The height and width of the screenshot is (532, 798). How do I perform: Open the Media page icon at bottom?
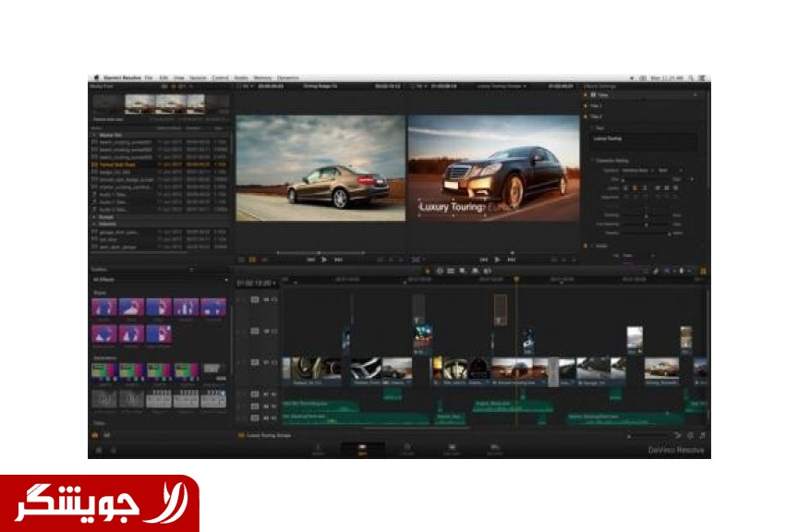click(x=318, y=448)
